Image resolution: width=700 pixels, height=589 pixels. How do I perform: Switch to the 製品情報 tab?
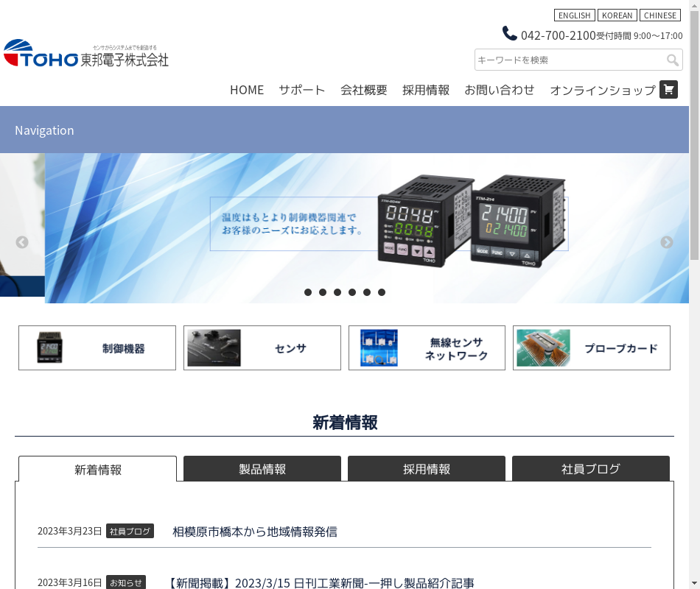[262, 469]
